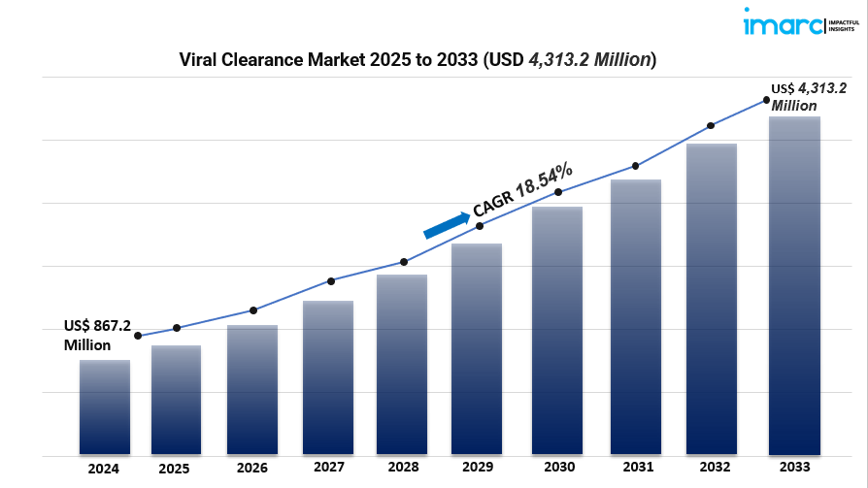
Task: Click the Impactful Insights tagline
Action: coord(844,25)
